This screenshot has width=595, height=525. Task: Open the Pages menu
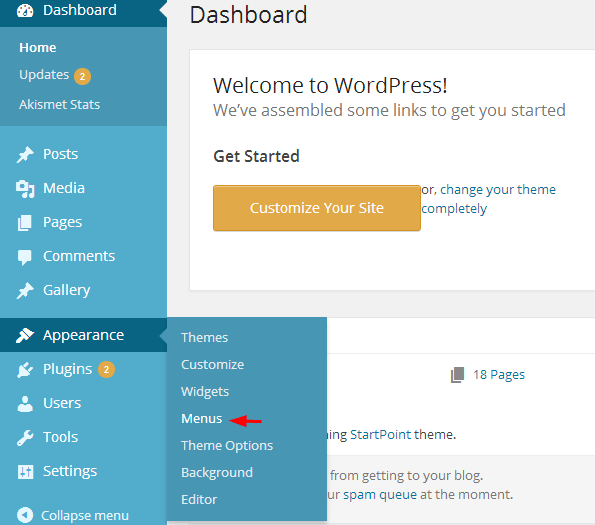point(83,222)
